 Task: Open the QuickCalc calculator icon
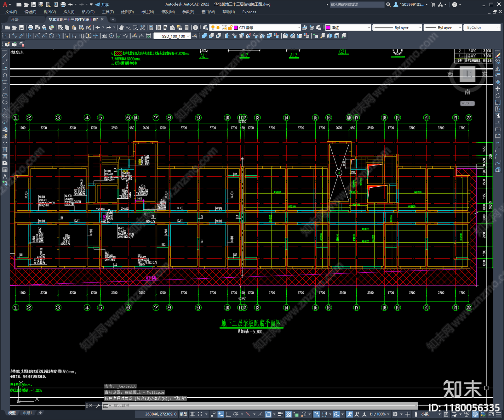pos(187,28)
